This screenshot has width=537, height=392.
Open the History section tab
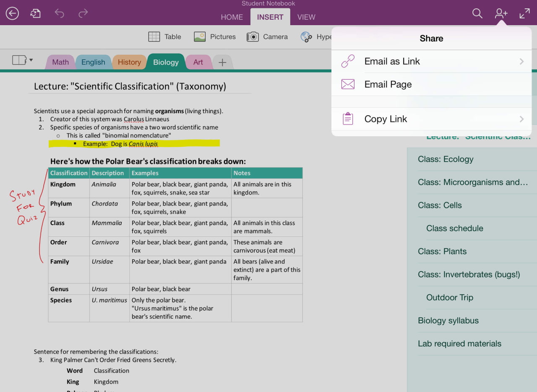click(x=129, y=62)
